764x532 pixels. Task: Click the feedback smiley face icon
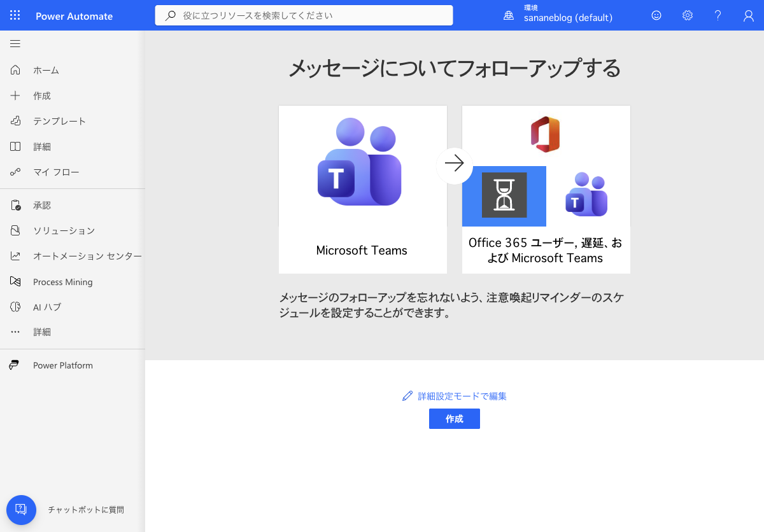(656, 16)
